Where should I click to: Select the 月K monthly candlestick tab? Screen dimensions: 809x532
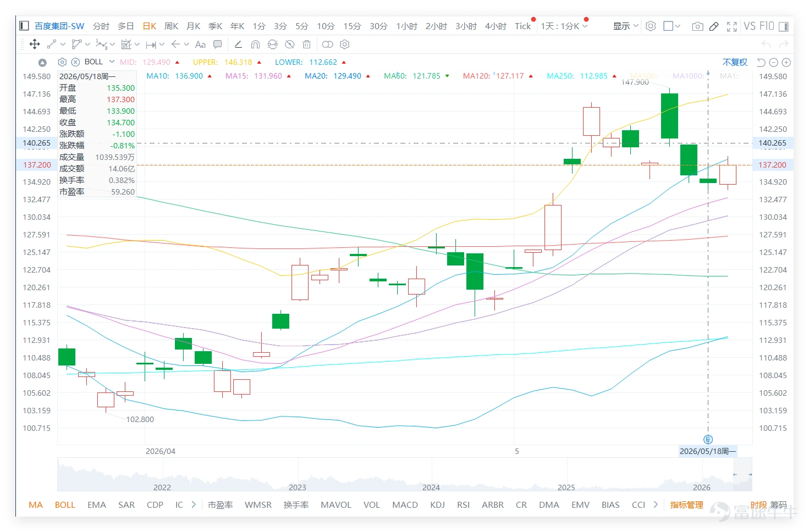click(x=194, y=26)
